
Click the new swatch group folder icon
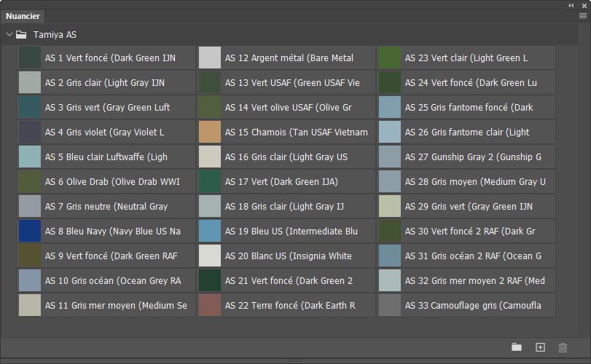point(517,347)
